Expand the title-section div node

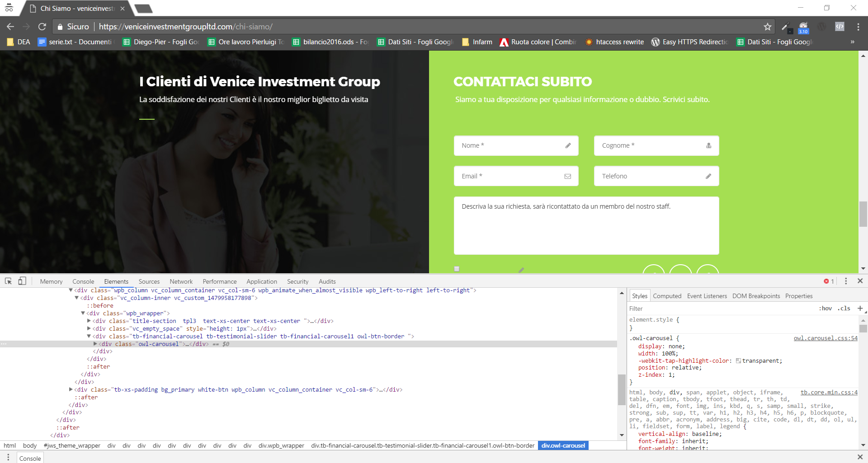[89, 321]
